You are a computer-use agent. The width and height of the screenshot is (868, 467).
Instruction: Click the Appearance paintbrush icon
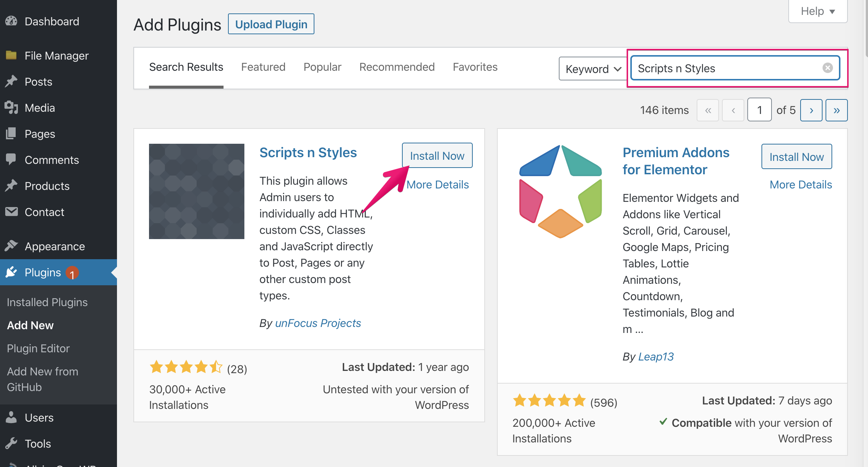(x=12, y=246)
